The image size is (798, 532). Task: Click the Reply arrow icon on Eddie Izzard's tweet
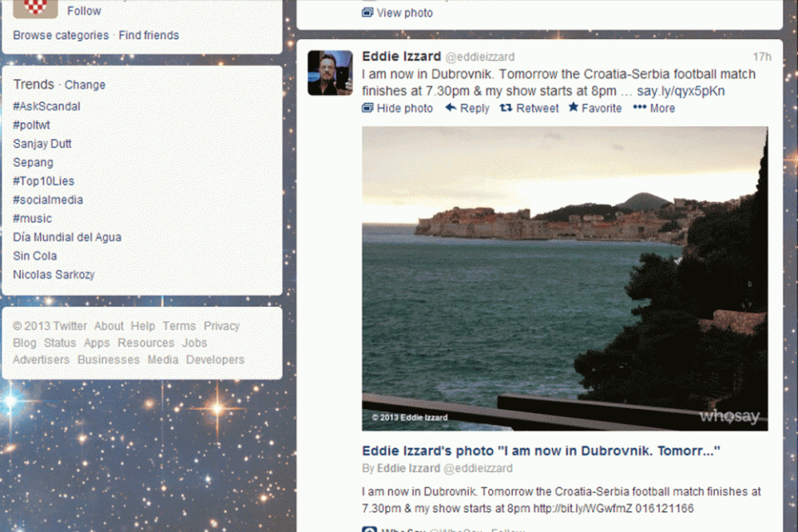pyautogui.click(x=451, y=107)
